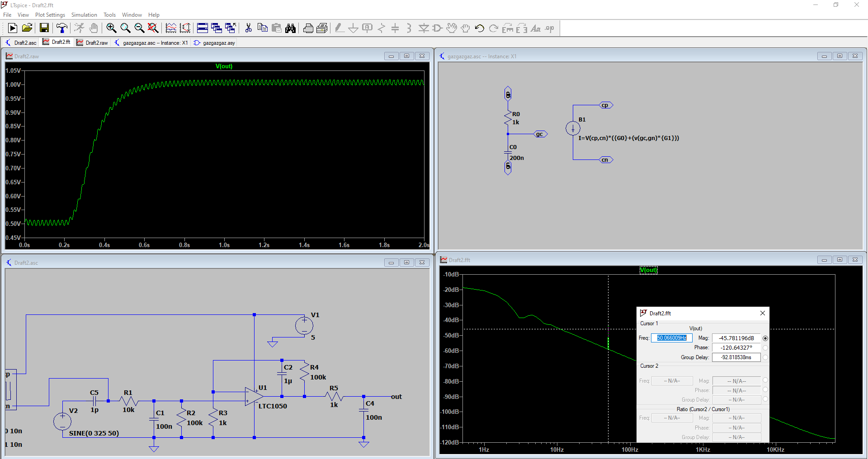Click the Cursor 1 Freq input field
The height and width of the screenshot is (459, 868).
tap(671, 338)
